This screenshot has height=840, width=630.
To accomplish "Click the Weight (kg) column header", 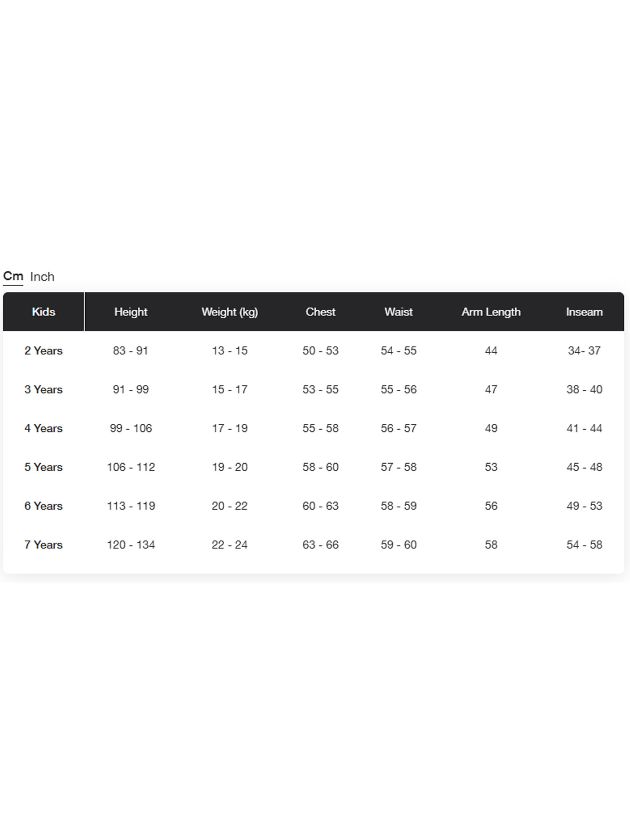I will click(229, 312).
